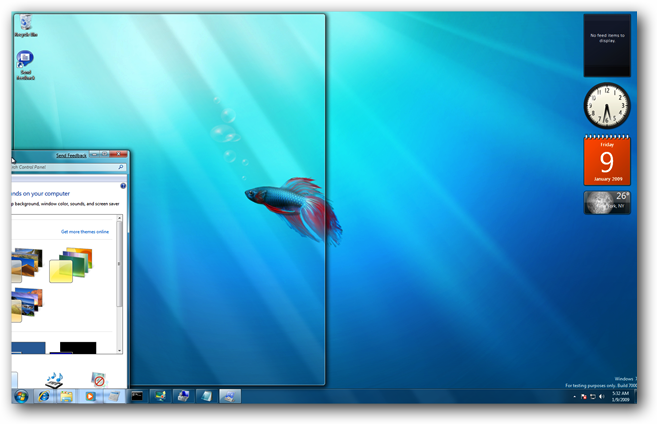Click the Get more themes online link
This screenshot has height=424, width=657.
tap(85, 231)
